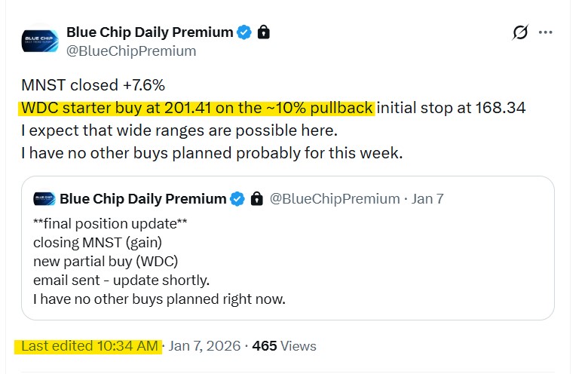The height and width of the screenshot is (374, 588).
Task: Open quoted post author's display name
Action: click(142, 199)
